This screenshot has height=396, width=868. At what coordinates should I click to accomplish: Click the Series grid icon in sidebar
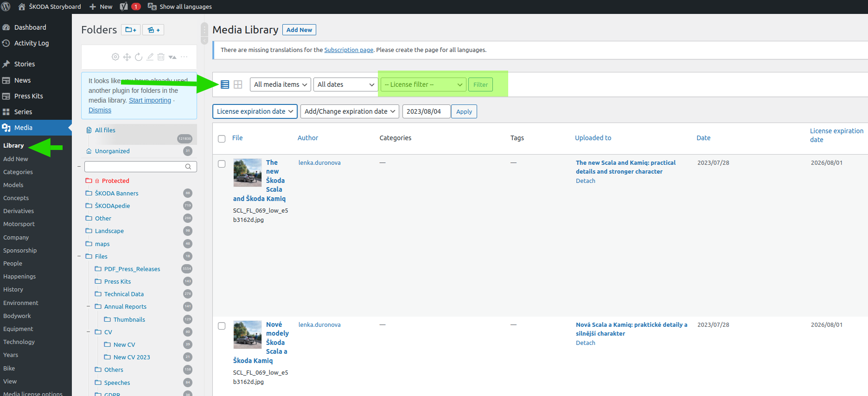tap(6, 112)
